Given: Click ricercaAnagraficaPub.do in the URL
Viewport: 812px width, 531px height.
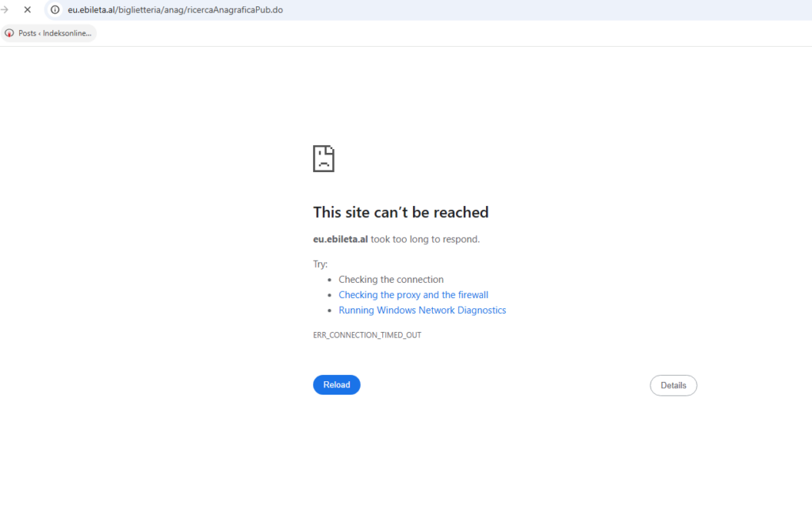Looking at the screenshot, I should coord(238,10).
